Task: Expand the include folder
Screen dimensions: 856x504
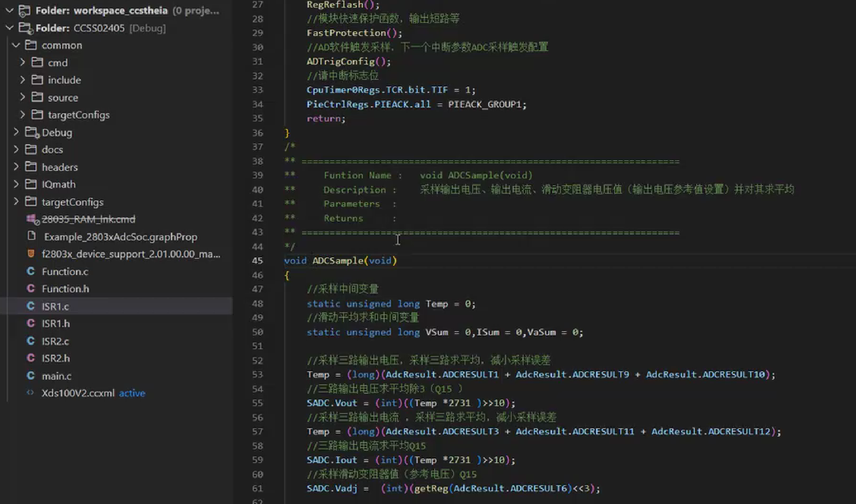Action: click(23, 80)
